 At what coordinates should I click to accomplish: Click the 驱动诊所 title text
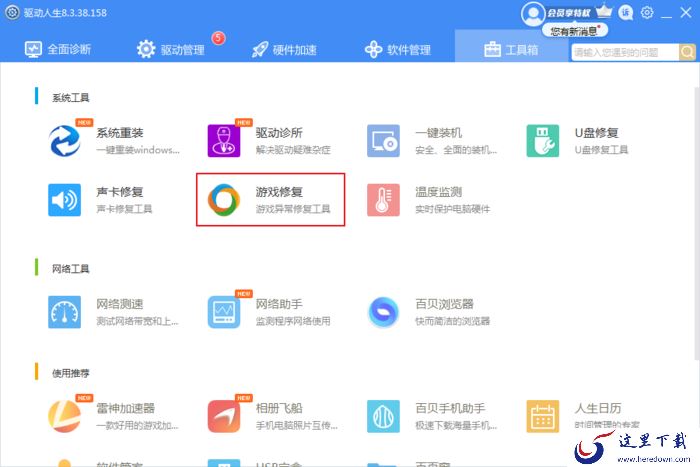[279, 133]
